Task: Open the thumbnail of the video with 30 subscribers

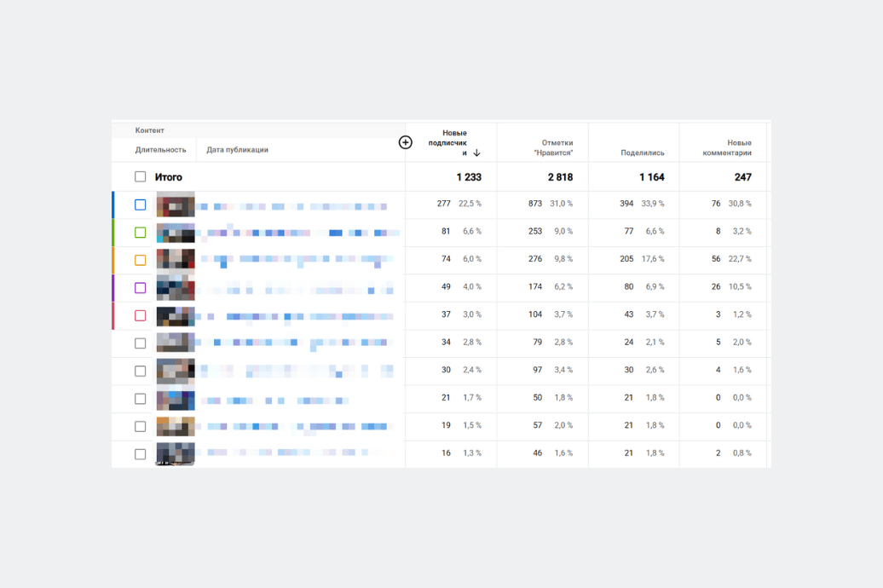Action: click(x=176, y=371)
